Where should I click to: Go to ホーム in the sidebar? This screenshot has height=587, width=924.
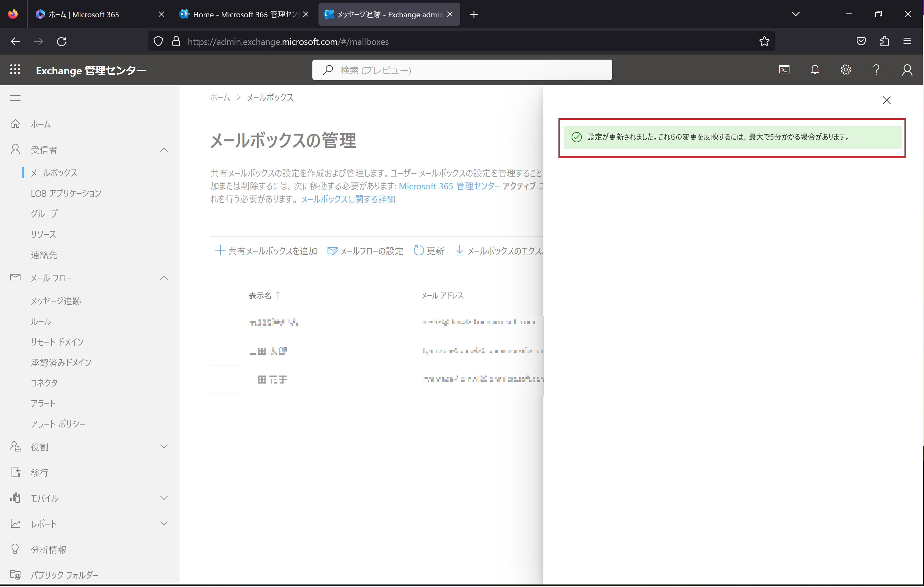(41, 124)
